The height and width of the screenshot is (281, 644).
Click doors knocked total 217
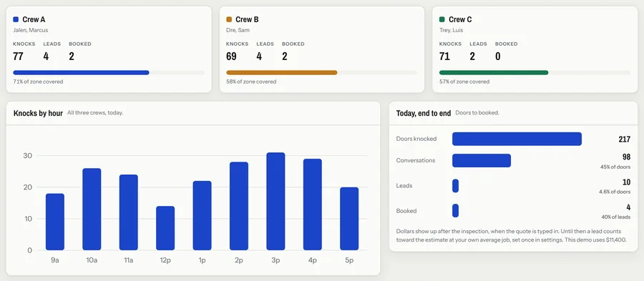tap(624, 139)
